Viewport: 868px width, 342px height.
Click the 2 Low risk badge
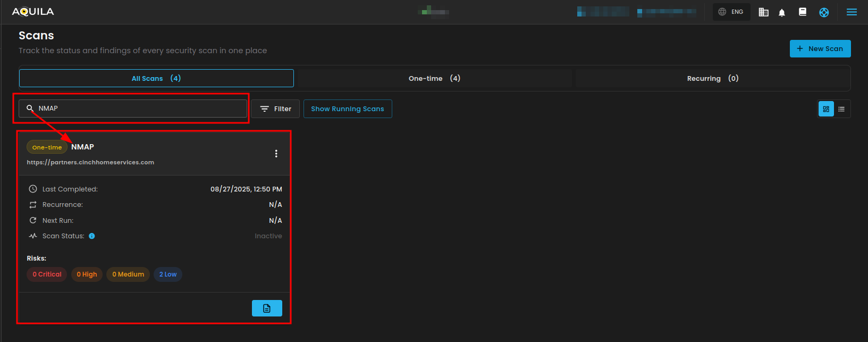tap(168, 274)
